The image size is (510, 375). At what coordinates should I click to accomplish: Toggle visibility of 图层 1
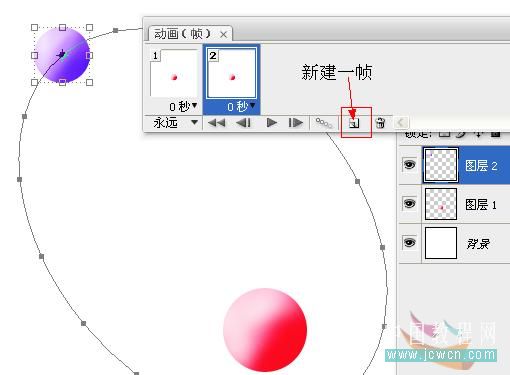[x=409, y=203]
